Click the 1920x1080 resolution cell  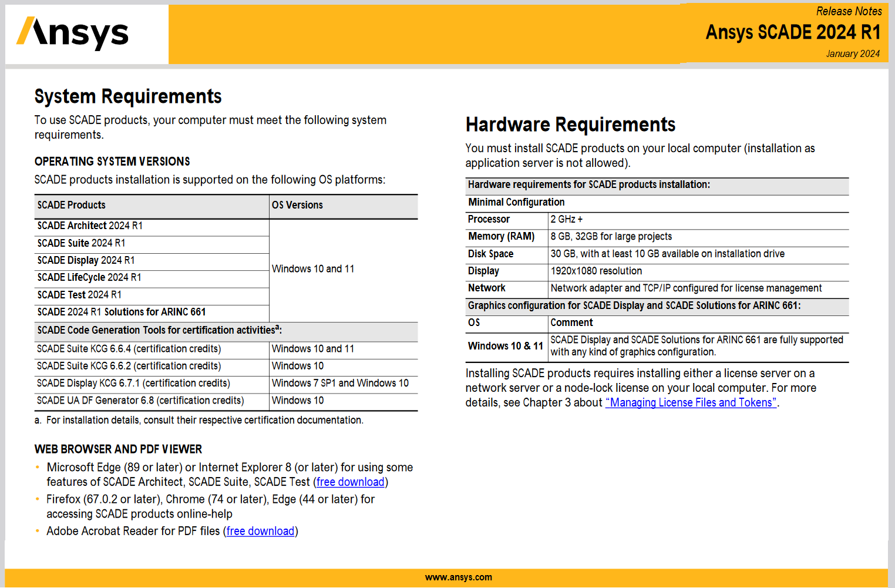698,271
